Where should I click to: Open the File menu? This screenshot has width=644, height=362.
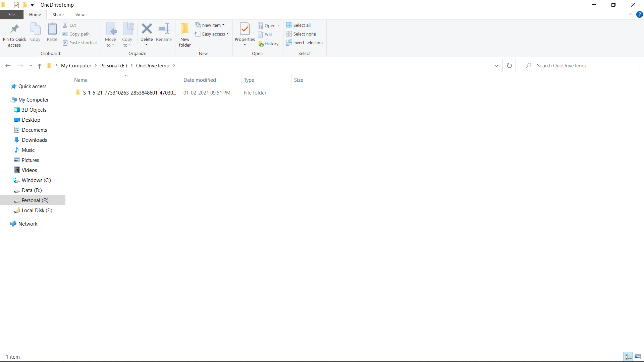pyautogui.click(x=11, y=14)
